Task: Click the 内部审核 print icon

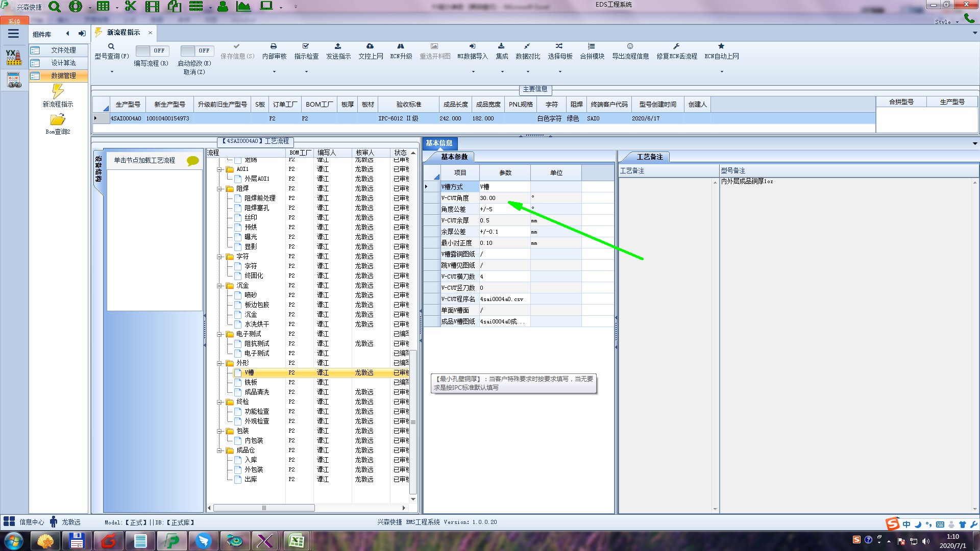Action: [274, 46]
